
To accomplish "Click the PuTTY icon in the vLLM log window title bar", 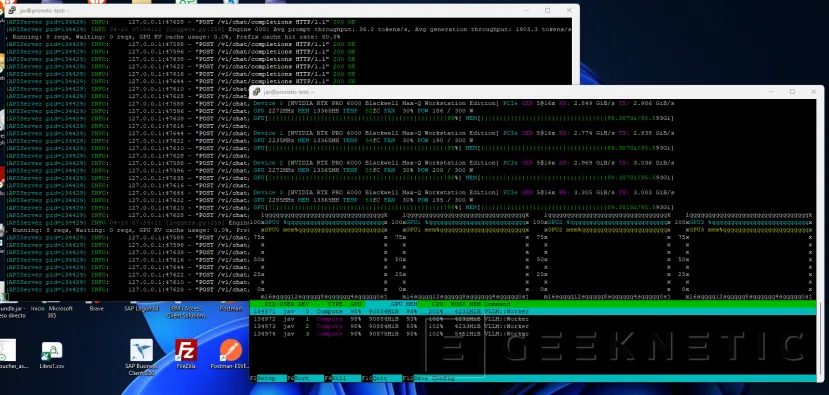I will [x=12, y=10].
